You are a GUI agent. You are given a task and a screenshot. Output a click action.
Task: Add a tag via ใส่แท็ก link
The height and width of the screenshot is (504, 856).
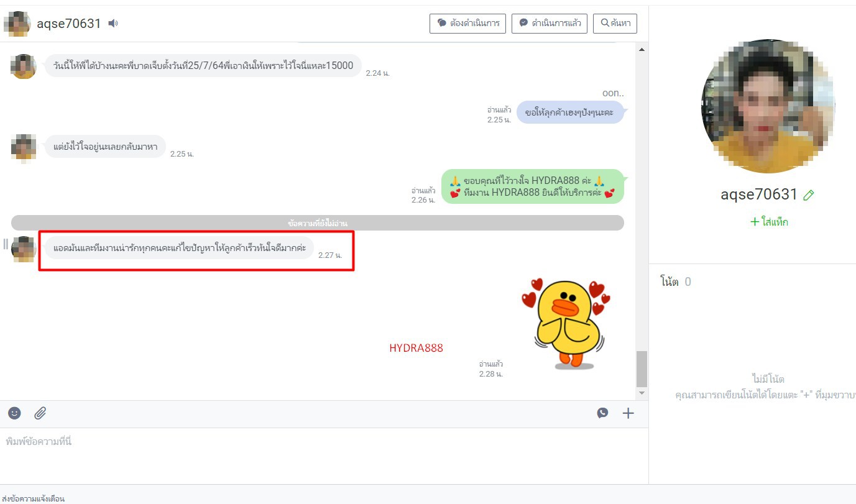(769, 222)
